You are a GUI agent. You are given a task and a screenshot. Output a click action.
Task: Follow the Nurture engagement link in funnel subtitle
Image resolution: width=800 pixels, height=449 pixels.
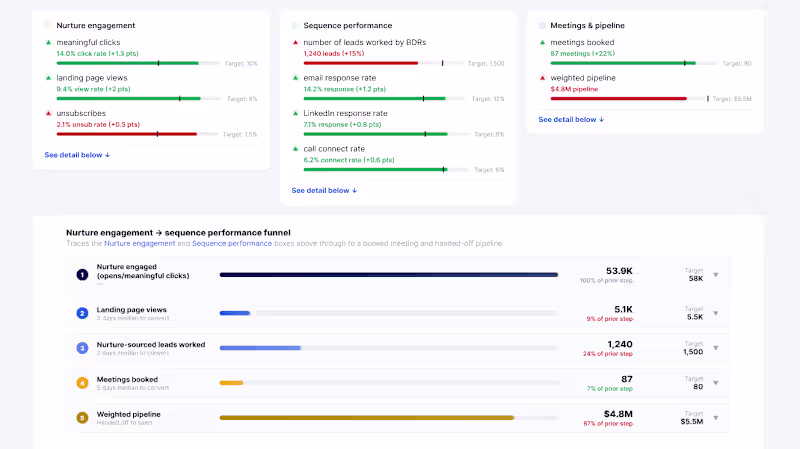point(139,243)
